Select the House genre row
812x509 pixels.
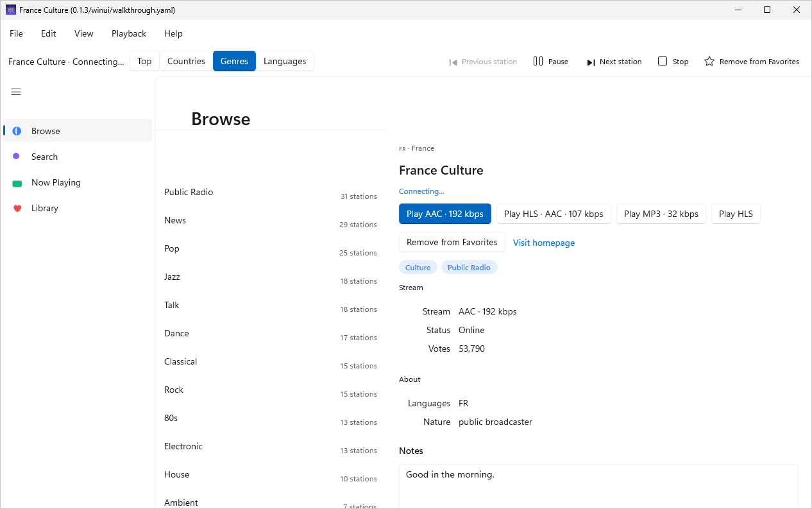[x=271, y=474]
